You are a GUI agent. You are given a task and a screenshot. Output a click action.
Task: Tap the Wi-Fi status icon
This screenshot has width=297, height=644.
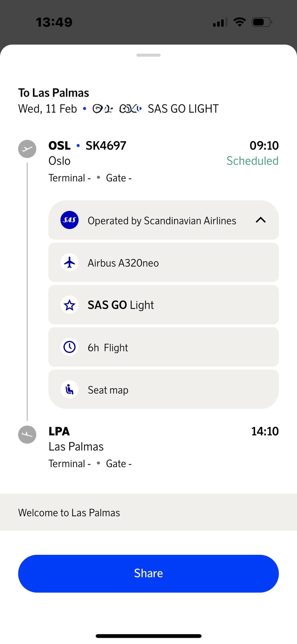point(239,22)
